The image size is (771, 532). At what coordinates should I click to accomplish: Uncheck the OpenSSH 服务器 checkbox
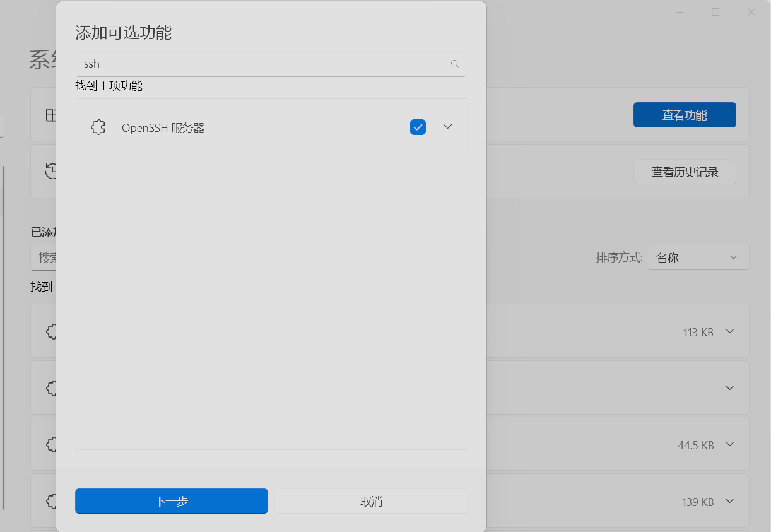pyautogui.click(x=418, y=127)
